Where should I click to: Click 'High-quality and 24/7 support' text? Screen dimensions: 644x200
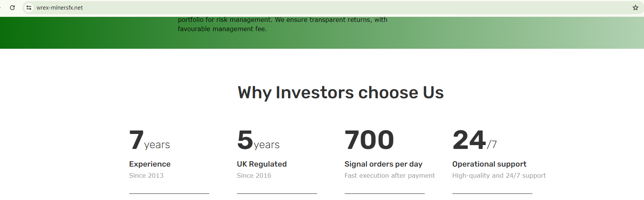point(499,175)
